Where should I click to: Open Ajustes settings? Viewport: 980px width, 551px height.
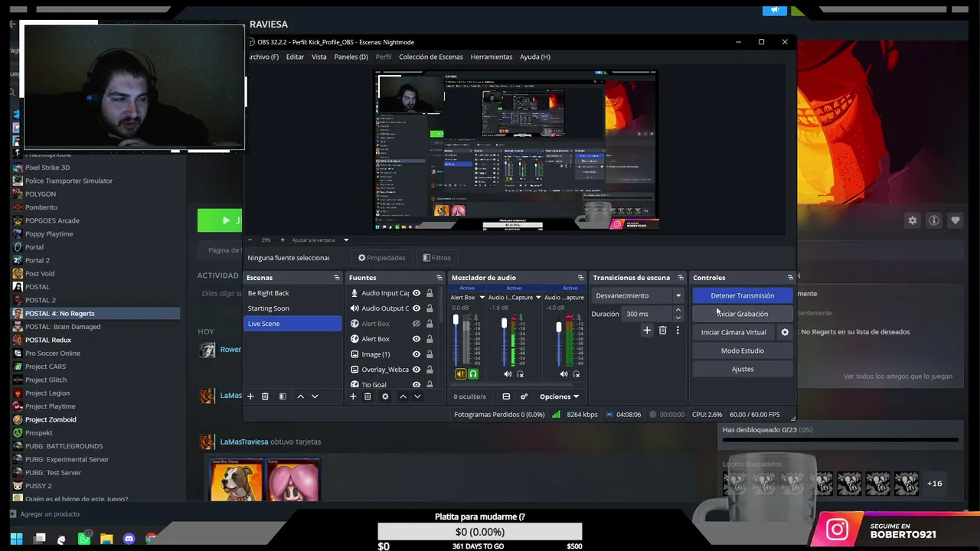click(x=743, y=369)
